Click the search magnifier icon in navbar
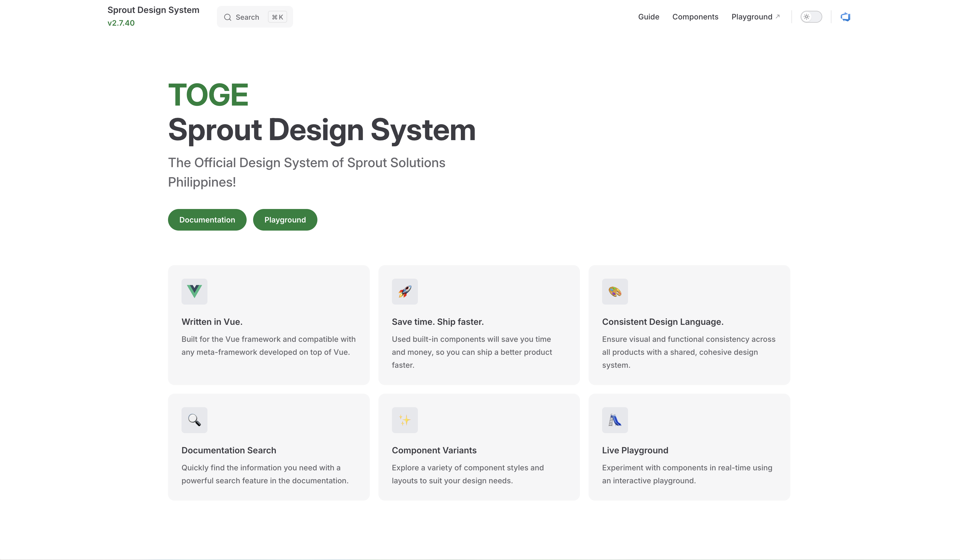Image resolution: width=960 pixels, height=560 pixels. [x=227, y=17]
